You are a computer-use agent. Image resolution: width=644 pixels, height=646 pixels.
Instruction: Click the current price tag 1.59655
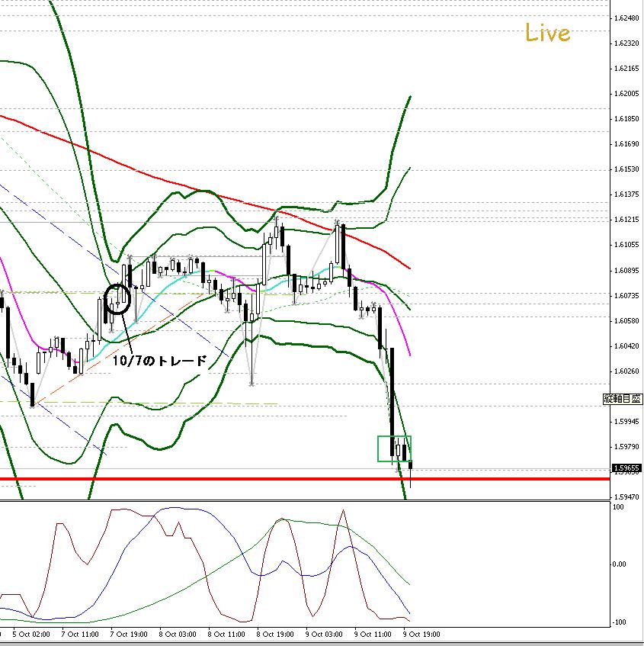coord(626,468)
